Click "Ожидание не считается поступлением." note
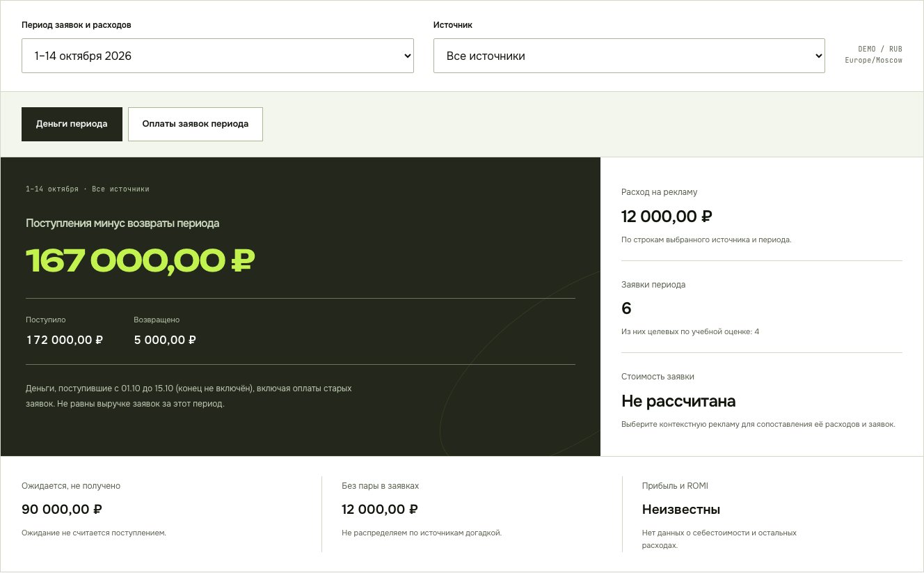 point(94,533)
